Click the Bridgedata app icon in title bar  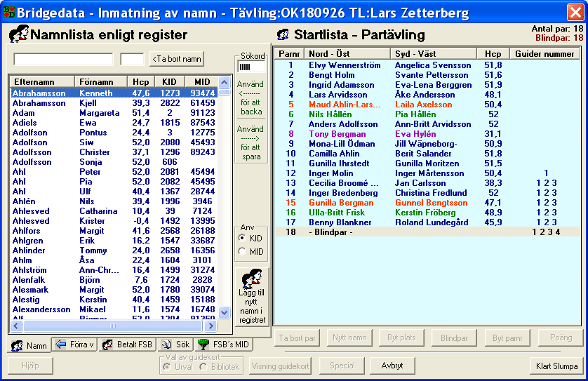tap(9, 11)
